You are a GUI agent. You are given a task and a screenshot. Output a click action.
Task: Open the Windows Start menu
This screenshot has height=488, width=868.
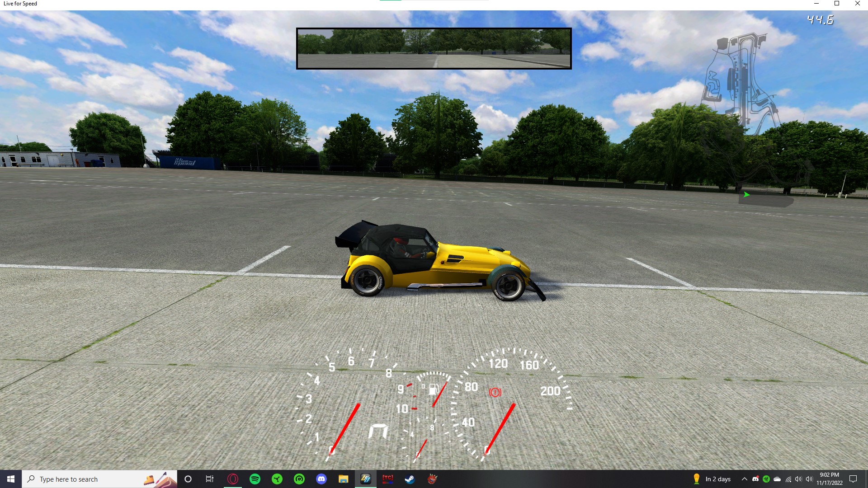(x=11, y=479)
